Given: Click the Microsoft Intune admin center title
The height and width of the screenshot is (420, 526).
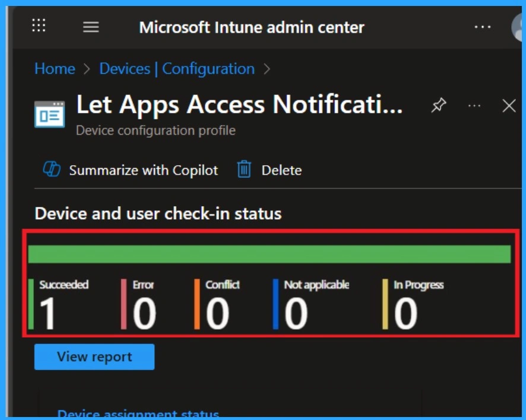Looking at the screenshot, I should [252, 27].
